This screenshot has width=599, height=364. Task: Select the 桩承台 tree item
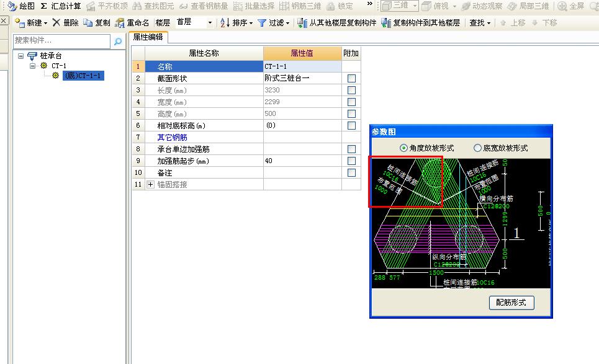point(51,56)
